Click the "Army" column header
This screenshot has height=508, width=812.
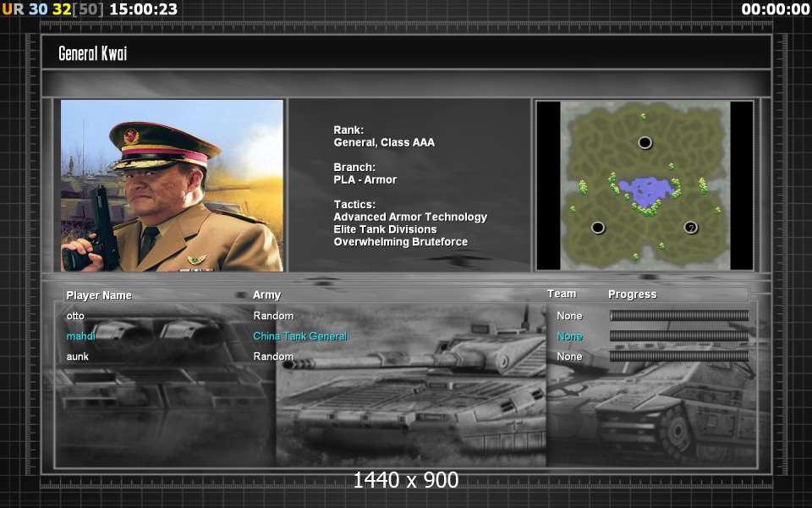266,295
